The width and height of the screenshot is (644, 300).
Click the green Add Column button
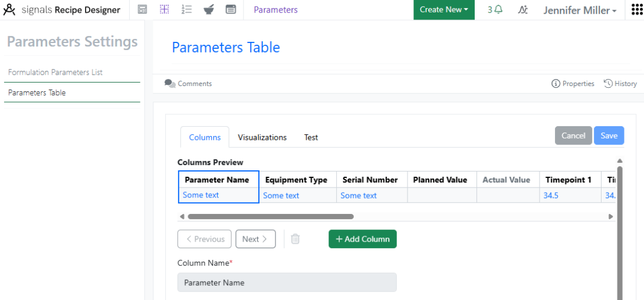click(363, 239)
